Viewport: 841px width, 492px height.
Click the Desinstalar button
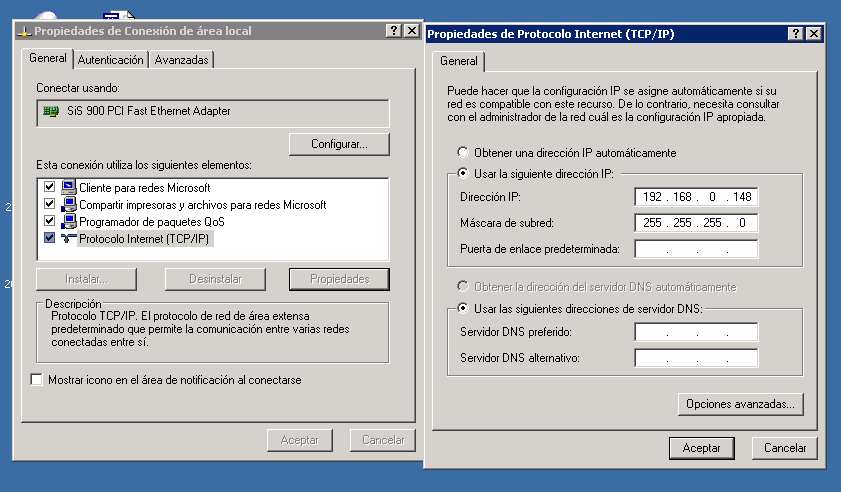click(215, 279)
